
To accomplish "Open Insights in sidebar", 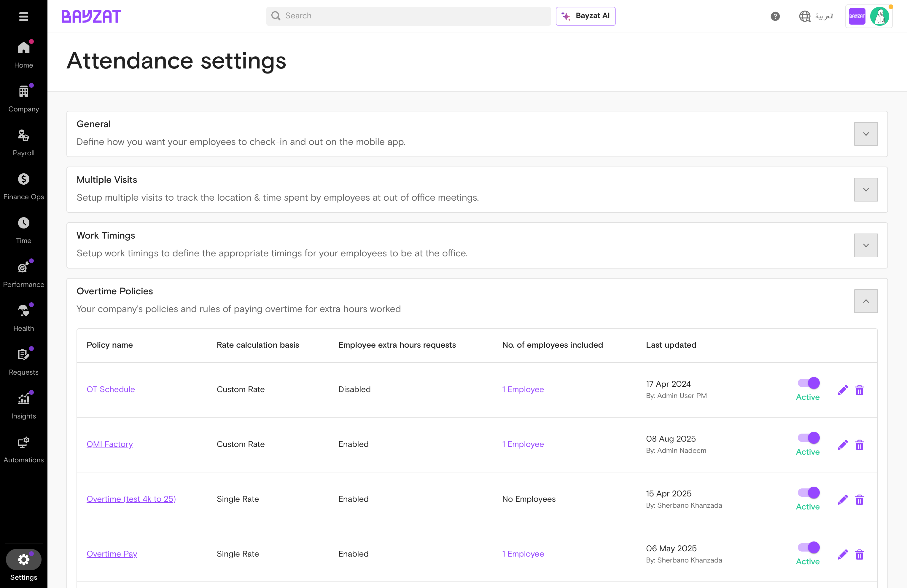I will pos(24,405).
